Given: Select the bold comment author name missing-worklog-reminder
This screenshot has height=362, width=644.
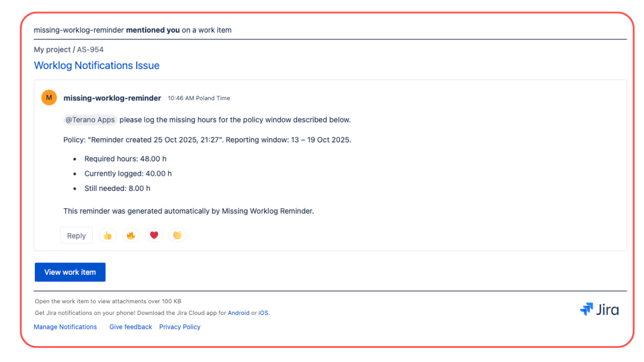Looking at the screenshot, I should (112, 98).
